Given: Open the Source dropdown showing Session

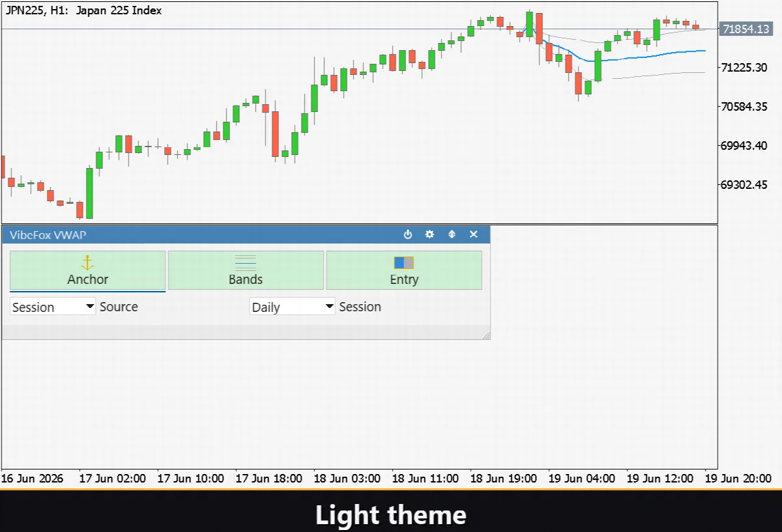Looking at the screenshot, I should 53,307.
